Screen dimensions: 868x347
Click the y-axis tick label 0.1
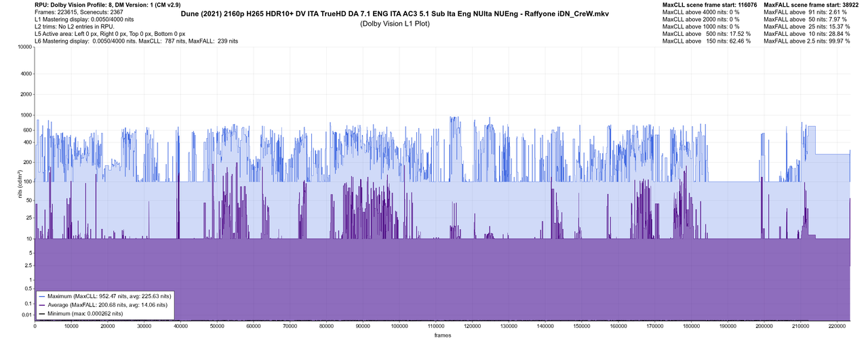(28, 304)
